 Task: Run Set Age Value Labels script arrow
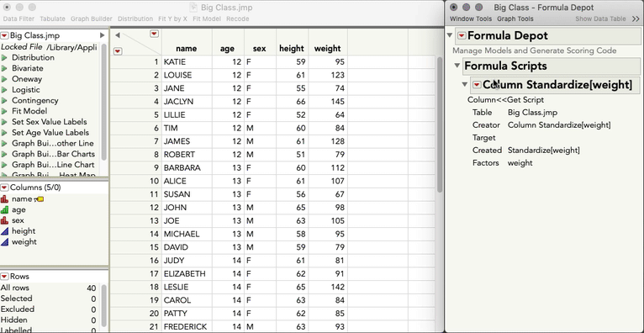4,132
